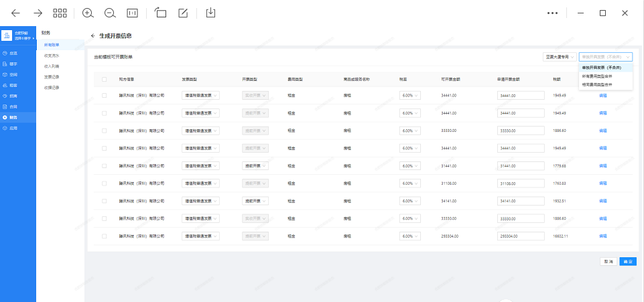644x302 pixels.
Task: Open 收支流水 in the finance submenu
Action: click(x=52, y=56)
